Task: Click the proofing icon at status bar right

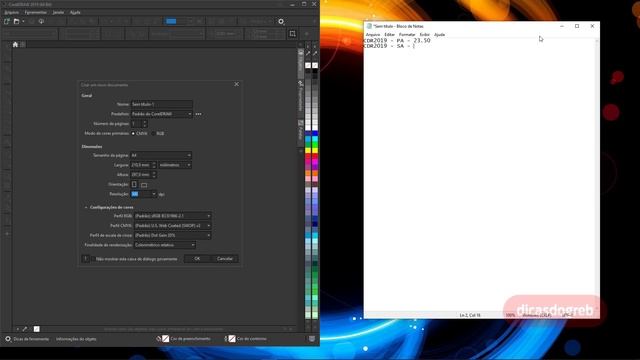Action: (x=312, y=339)
